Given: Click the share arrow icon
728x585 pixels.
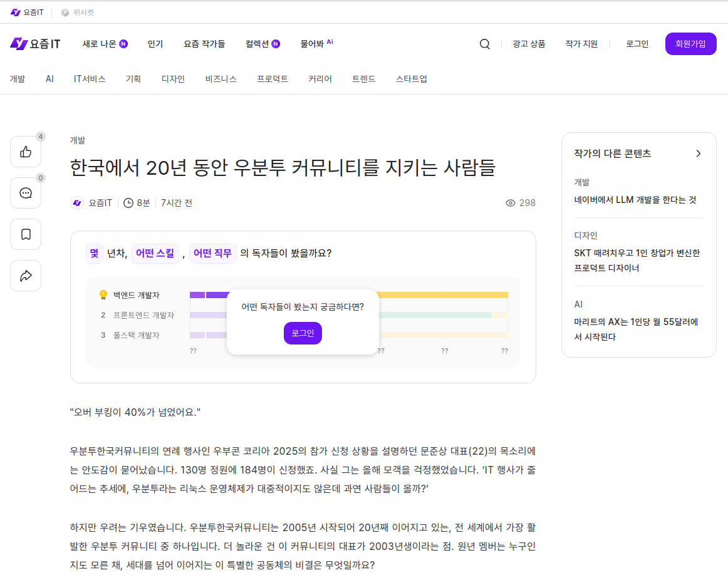Looking at the screenshot, I should 26,276.
